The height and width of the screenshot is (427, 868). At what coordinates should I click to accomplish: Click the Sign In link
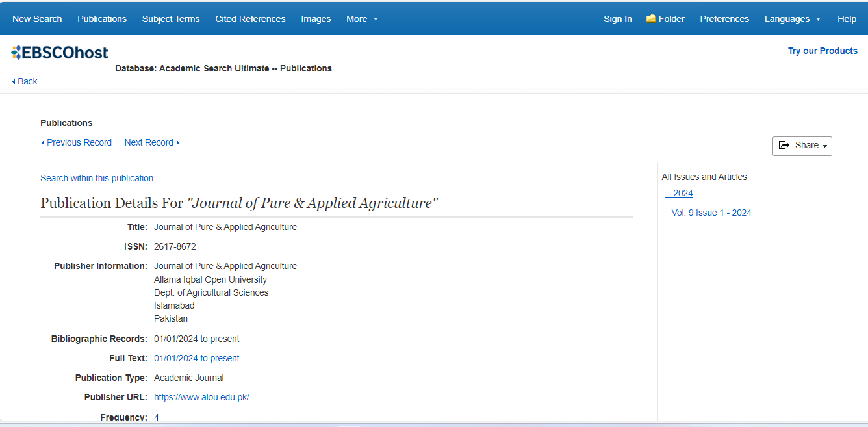tap(617, 19)
